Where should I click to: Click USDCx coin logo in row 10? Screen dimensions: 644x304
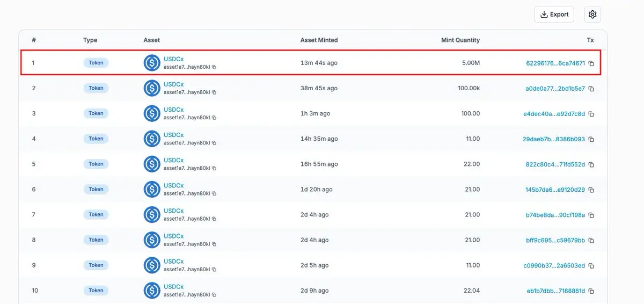coord(152,291)
